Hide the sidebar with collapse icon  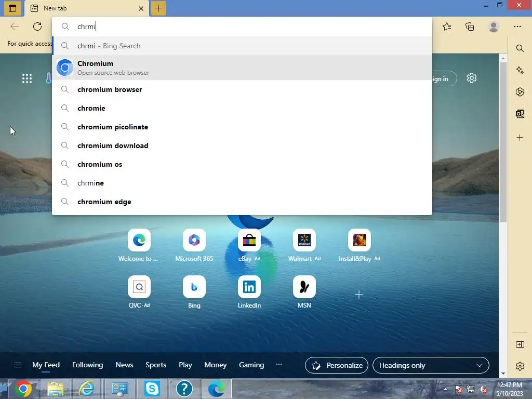click(520, 344)
